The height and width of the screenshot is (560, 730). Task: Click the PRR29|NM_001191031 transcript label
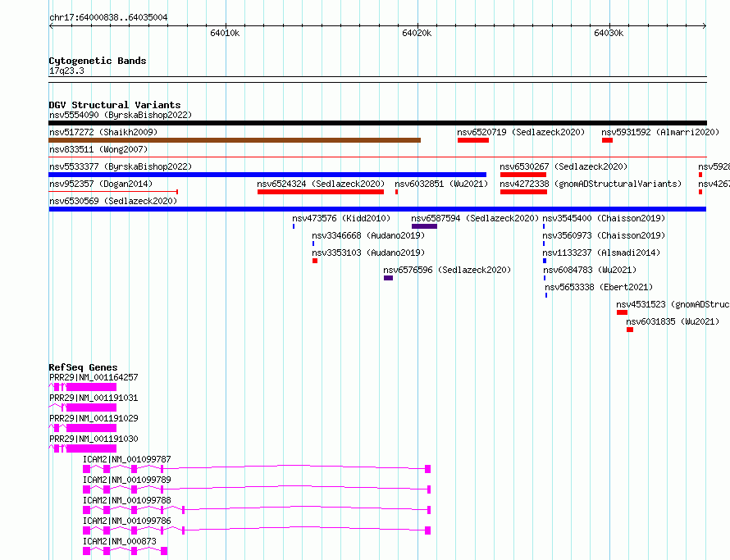coord(94,398)
